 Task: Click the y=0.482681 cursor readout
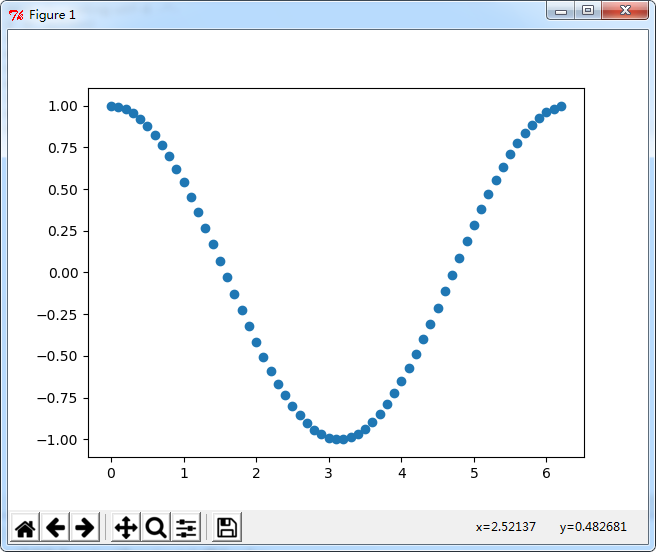(x=593, y=526)
